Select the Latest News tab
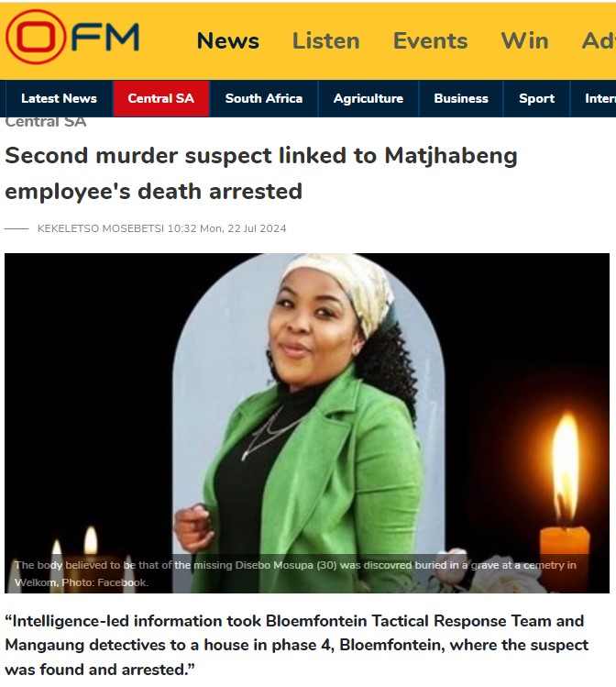The width and height of the screenshot is (616, 687). (59, 98)
